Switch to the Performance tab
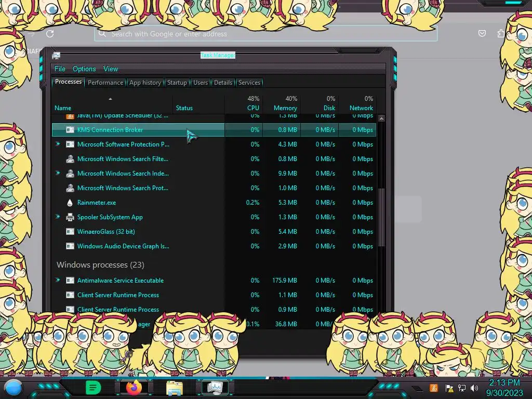This screenshot has height=399, width=532. 105,83
